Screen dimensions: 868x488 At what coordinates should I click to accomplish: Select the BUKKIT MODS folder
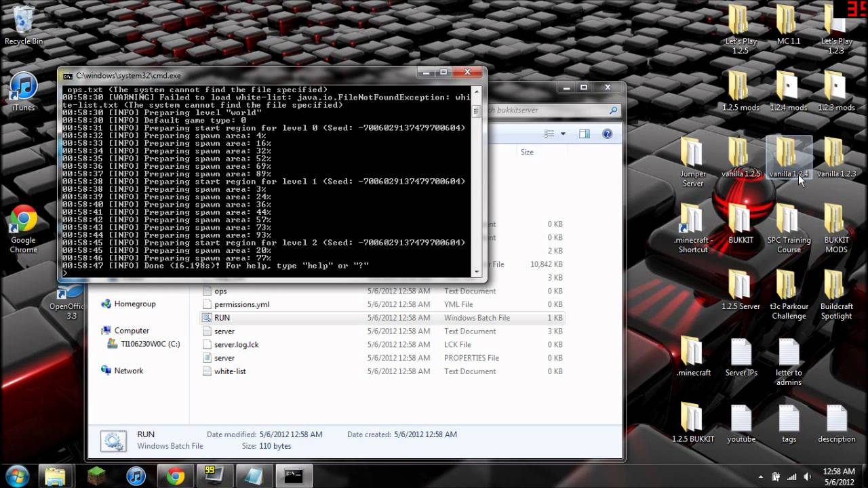pos(836,228)
